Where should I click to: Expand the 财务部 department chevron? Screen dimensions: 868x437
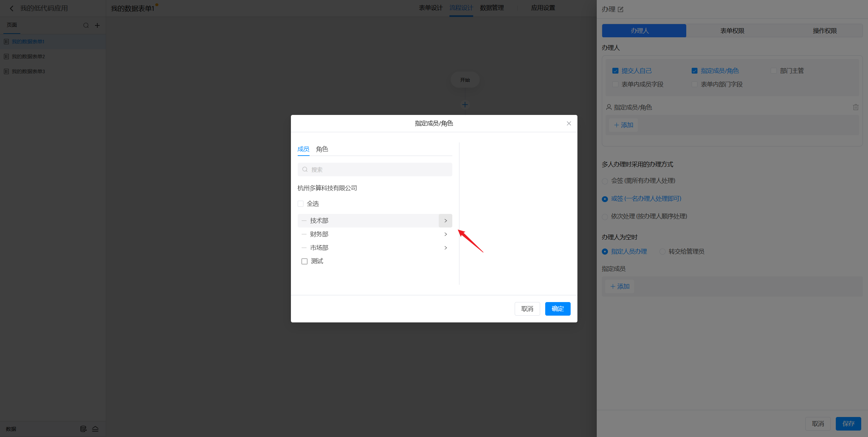[x=446, y=234]
